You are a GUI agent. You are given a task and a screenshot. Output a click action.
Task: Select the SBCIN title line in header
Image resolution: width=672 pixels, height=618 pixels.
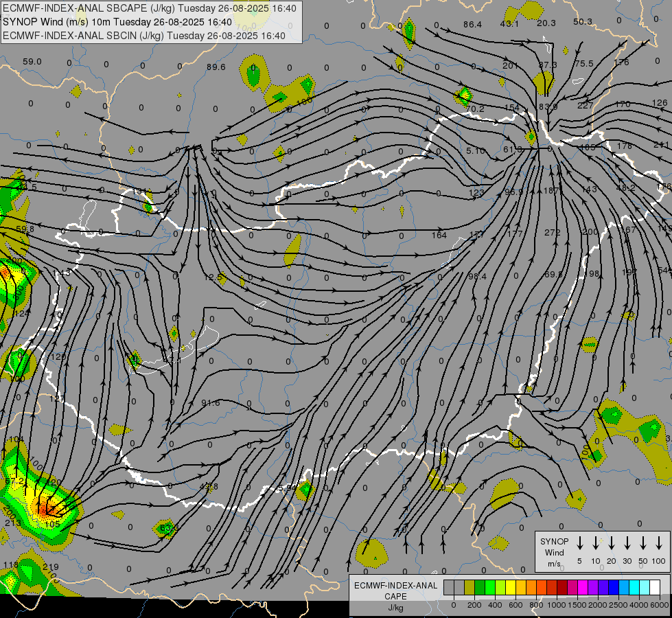144,36
